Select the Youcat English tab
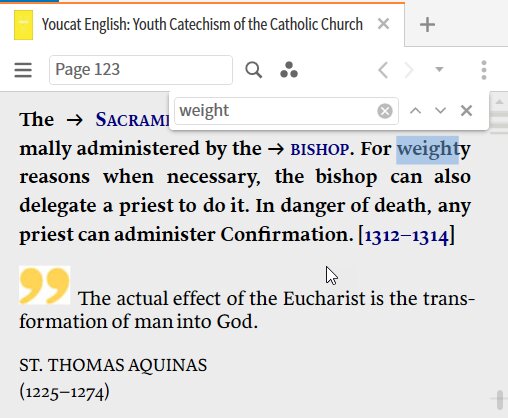 tap(202, 24)
